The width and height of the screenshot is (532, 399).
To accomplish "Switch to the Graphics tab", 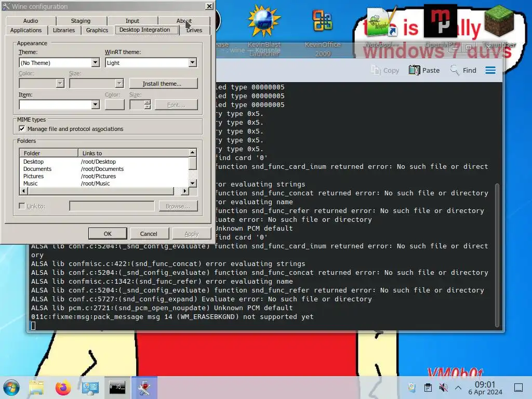I will 97,30.
